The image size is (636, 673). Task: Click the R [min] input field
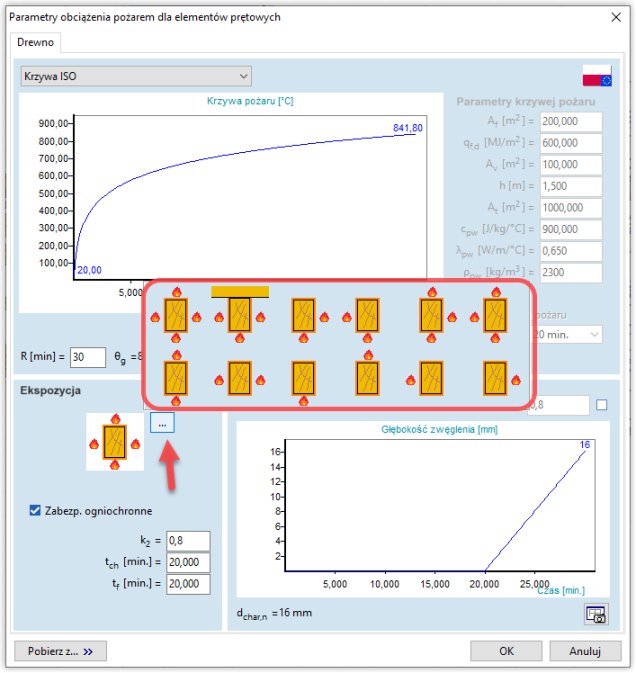88,357
